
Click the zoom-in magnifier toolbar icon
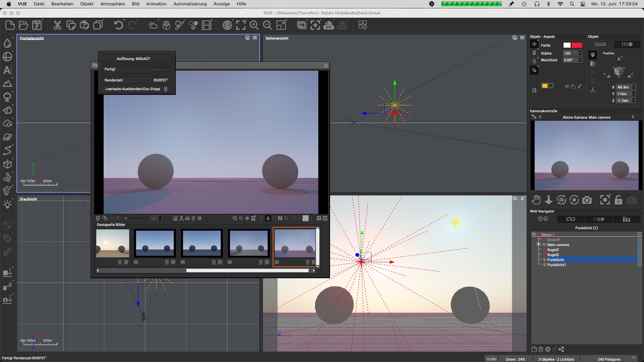click(x=254, y=25)
